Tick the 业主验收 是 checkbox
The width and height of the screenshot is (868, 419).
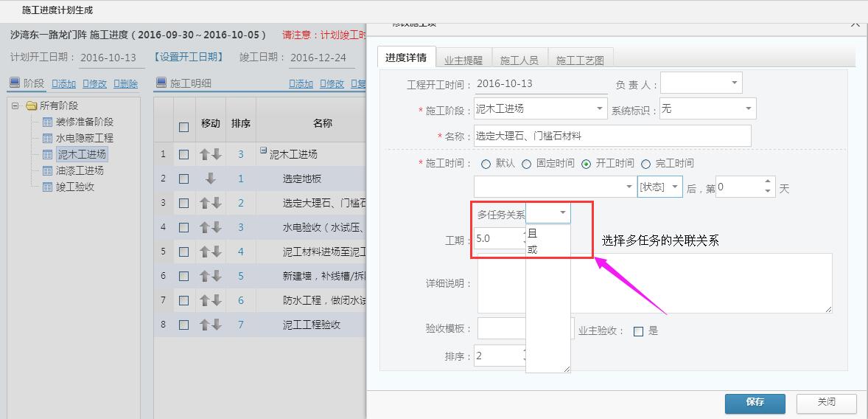[x=638, y=331]
